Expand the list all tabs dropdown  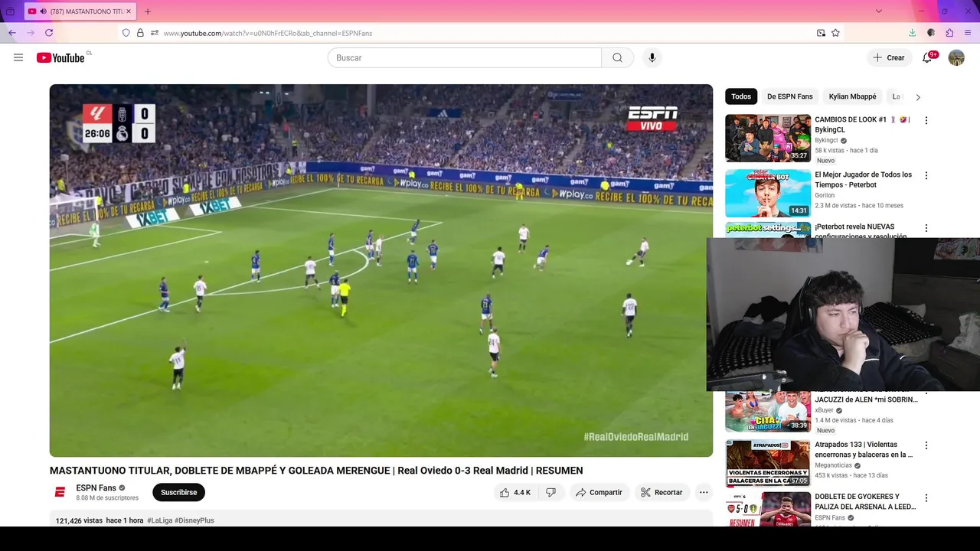[878, 11]
